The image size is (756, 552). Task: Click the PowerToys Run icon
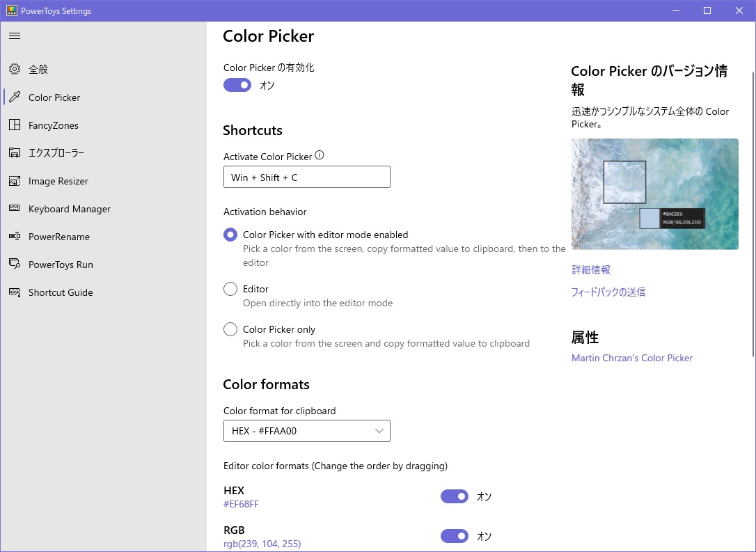[15, 265]
